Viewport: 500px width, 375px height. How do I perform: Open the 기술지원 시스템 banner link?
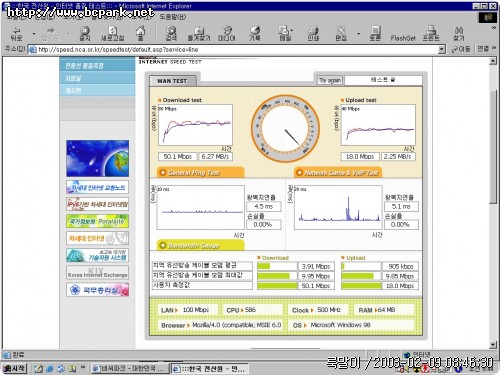pos(97,255)
